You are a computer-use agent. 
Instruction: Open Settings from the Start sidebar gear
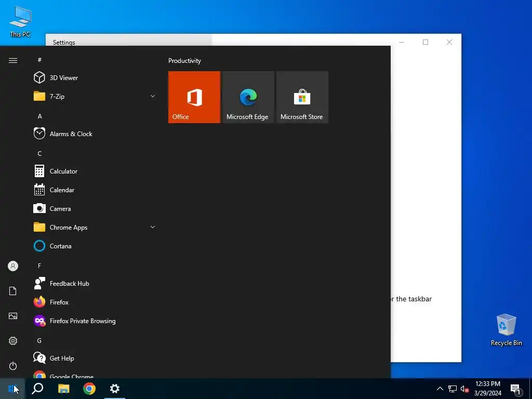click(13, 341)
